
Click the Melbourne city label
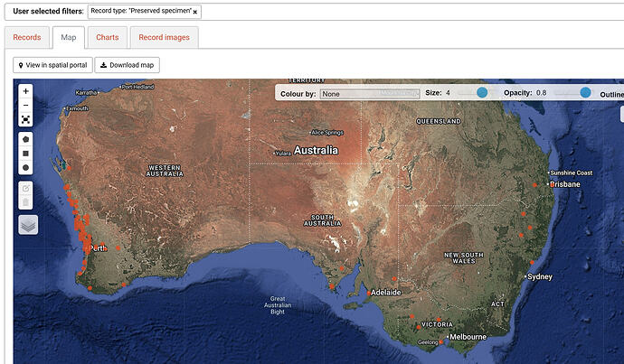(x=468, y=337)
